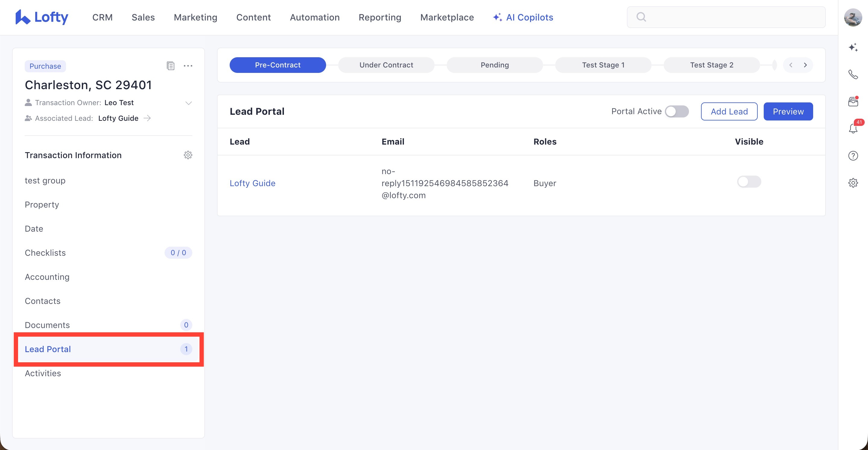The image size is (868, 450).
Task: Open notifications bell with 41 badge
Action: pos(853,128)
